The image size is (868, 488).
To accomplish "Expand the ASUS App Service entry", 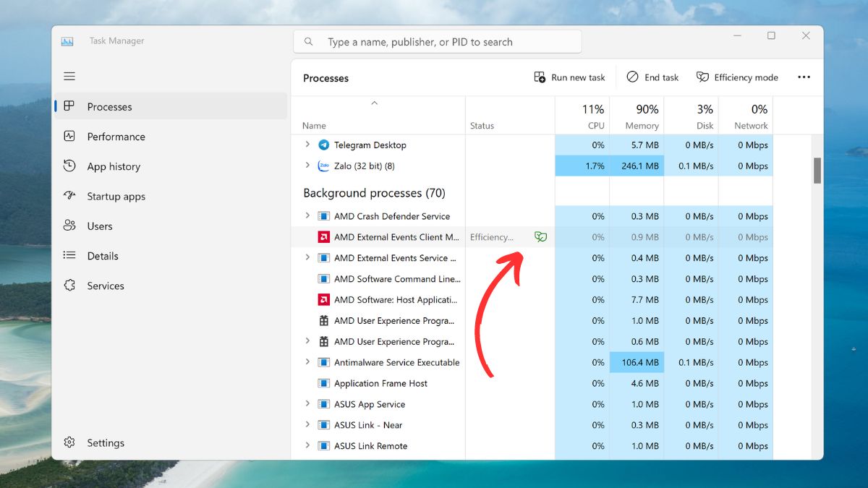I will tap(307, 404).
